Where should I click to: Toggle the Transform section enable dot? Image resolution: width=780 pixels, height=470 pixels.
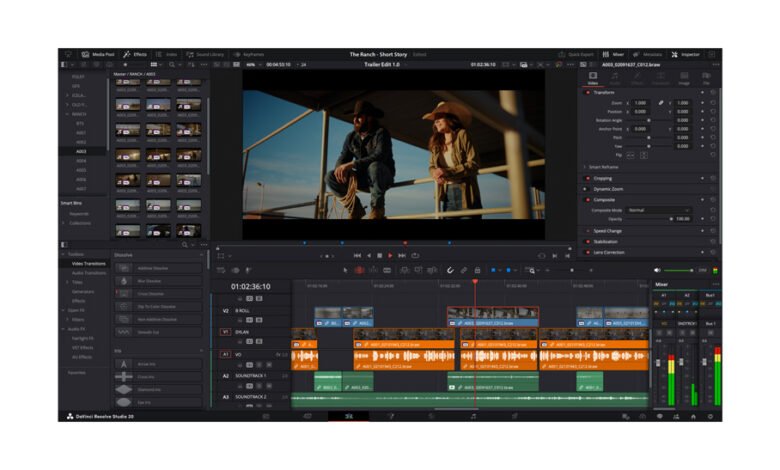(x=587, y=93)
